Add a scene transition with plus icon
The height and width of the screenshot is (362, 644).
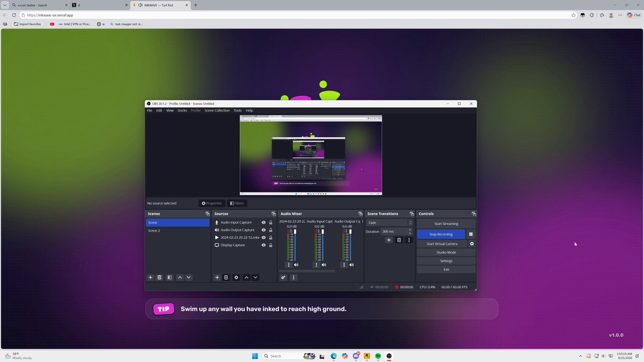(x=389, y=240)
